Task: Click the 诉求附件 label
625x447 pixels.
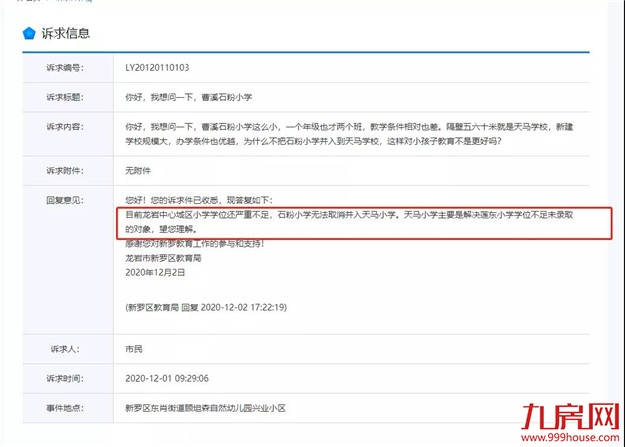Action: [65, 171]
